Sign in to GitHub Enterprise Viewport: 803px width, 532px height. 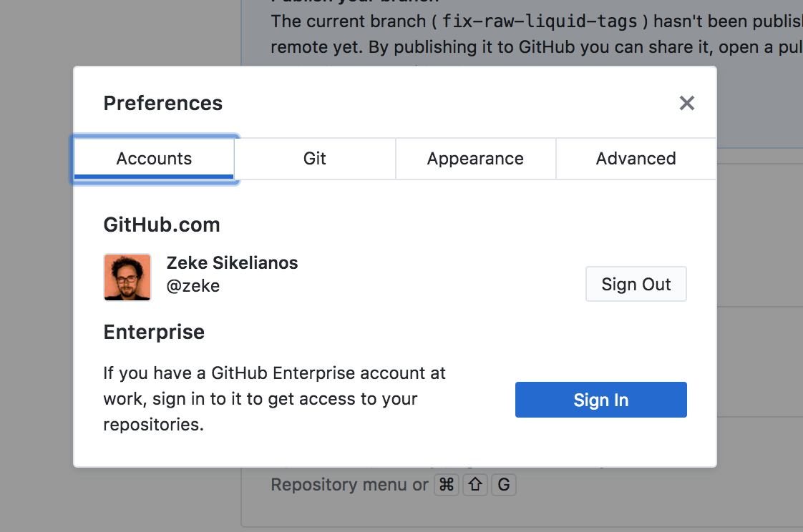(x=600, y=400)
